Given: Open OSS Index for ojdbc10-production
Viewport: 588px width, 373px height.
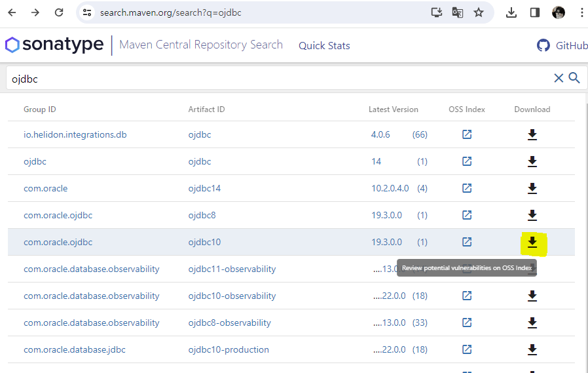Looking at the screenshot, I should click(466, 349).
